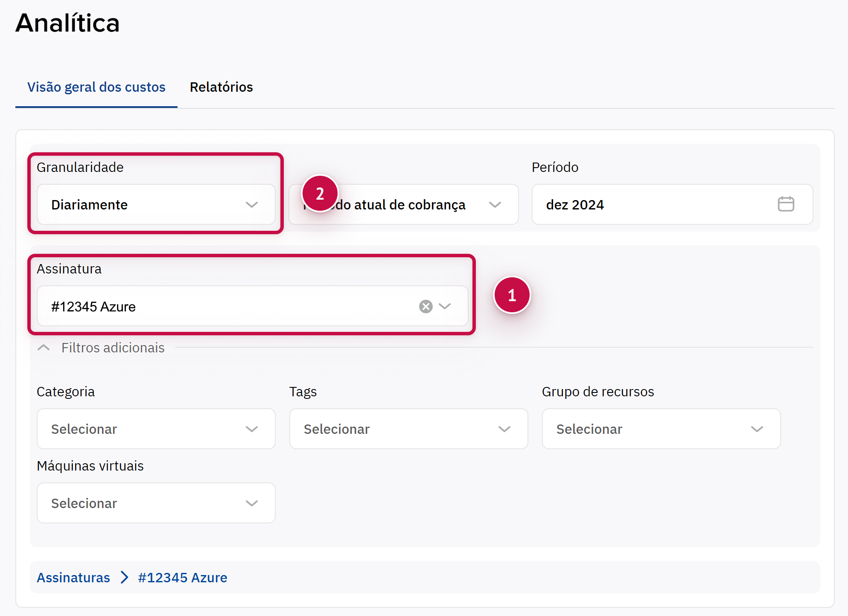This screenshot has height=616, width=848.
Task: Open the Diariamente granularity dropdown
Action: (x=145, y=205)
